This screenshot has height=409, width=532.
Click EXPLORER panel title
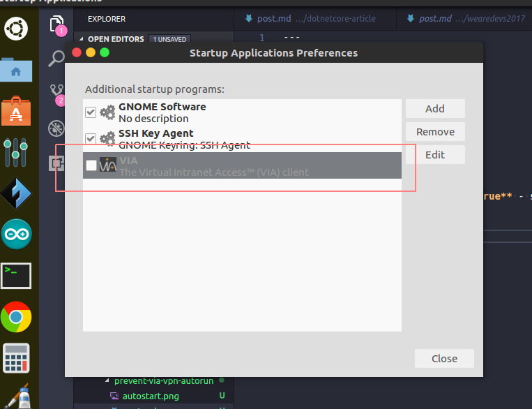(x=107, y=19)
